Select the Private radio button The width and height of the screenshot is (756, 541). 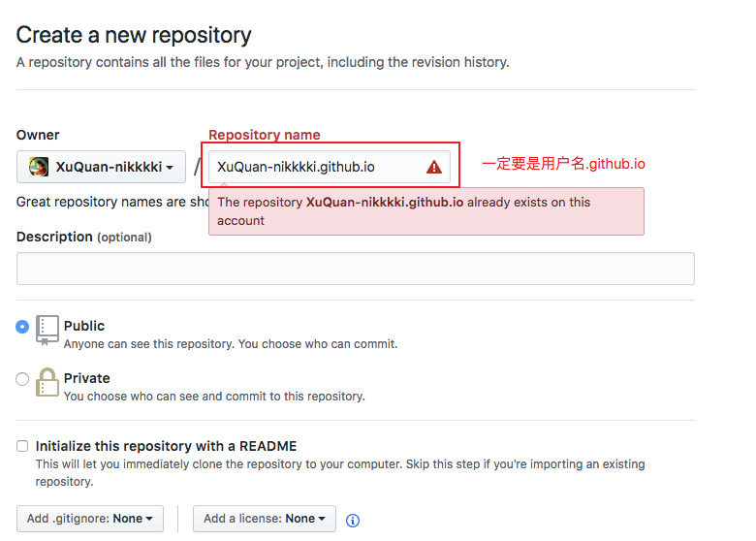[22, 379]
